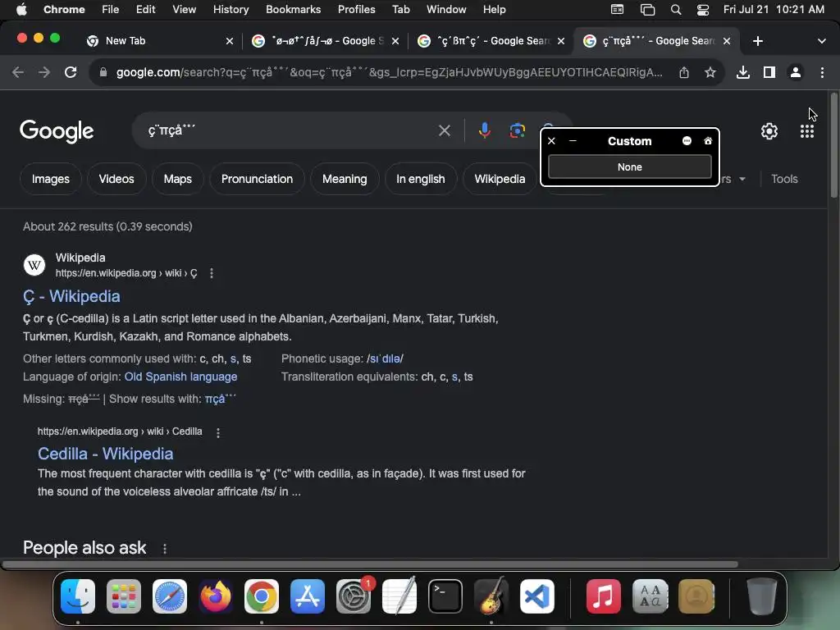Open Terminal from the dock
The image size is (840, 630).
445,596
